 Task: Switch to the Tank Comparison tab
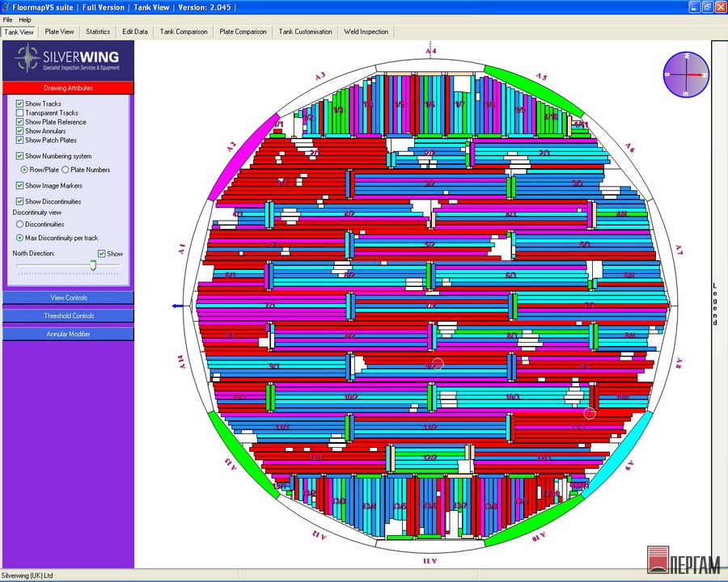point(184,32)
